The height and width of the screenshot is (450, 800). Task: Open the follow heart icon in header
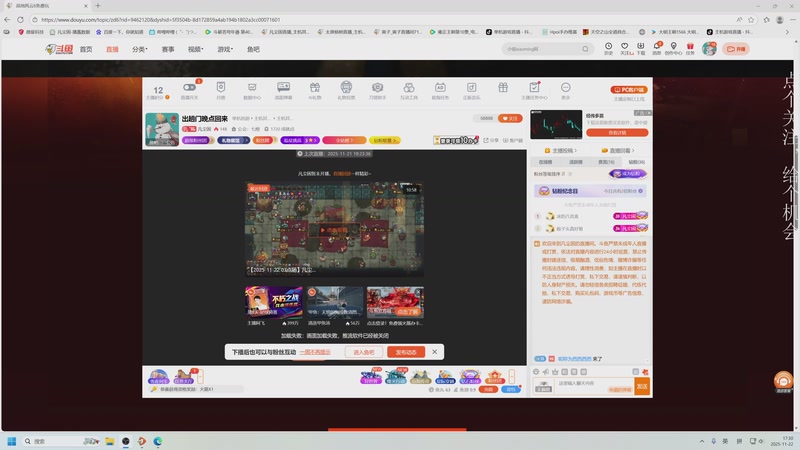[624, 48]
